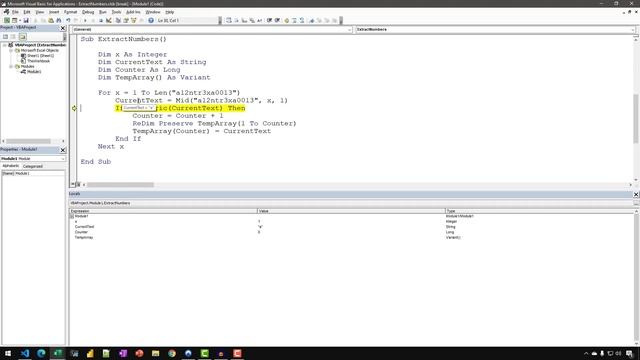Click the "End Sub" line in code
Image resolution: width=640 pixels, height=360 pixels.
point(96,162)
